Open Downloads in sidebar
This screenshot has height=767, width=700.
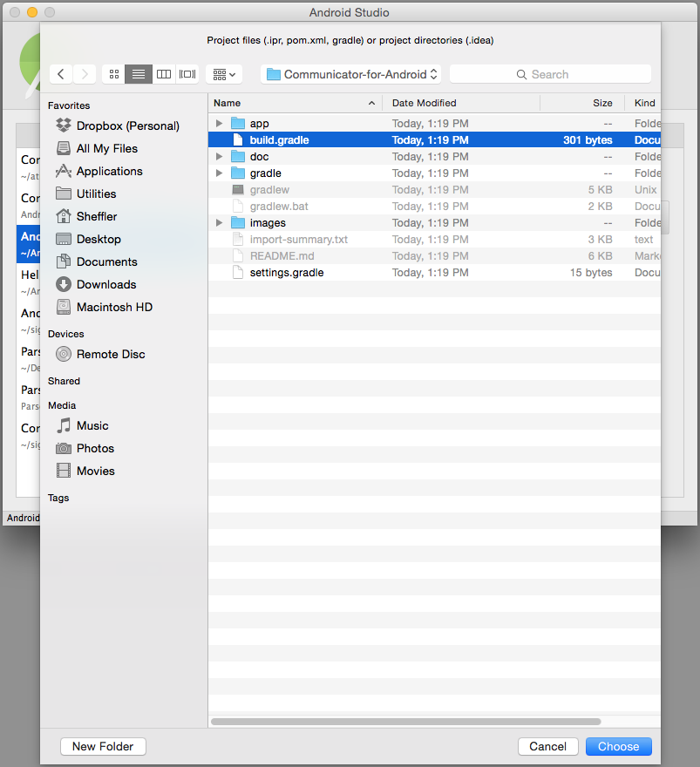click(x=96, y=284)
